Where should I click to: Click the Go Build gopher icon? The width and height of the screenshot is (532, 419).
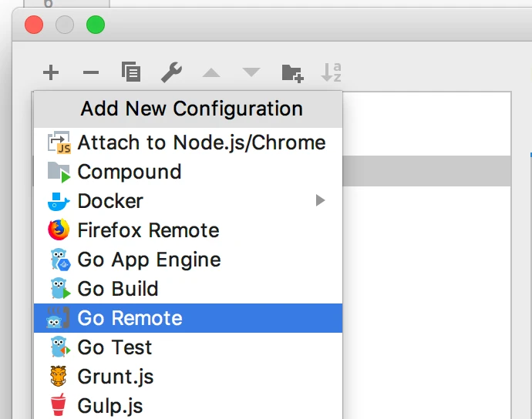60,289
